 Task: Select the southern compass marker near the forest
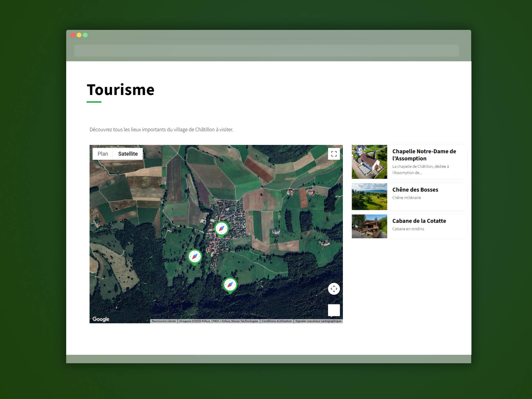pyautogui.click(x=230, y=285)
